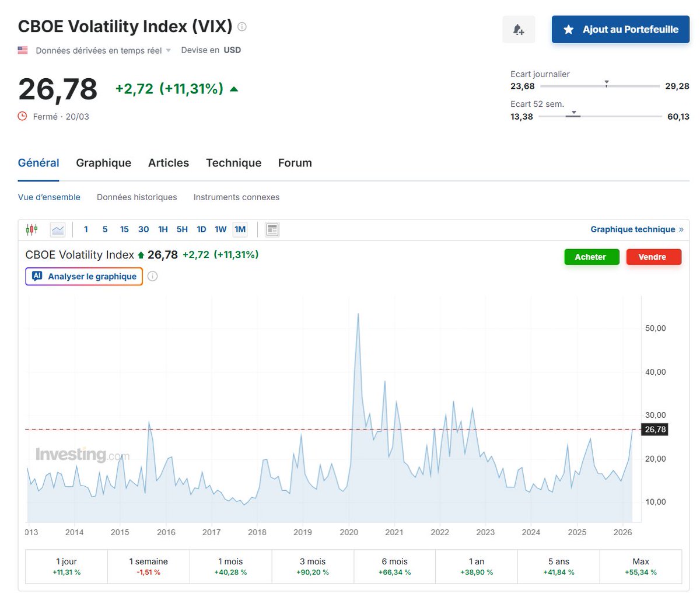
Task: Click the daily low value 23,68
Action: coord(523,86)
